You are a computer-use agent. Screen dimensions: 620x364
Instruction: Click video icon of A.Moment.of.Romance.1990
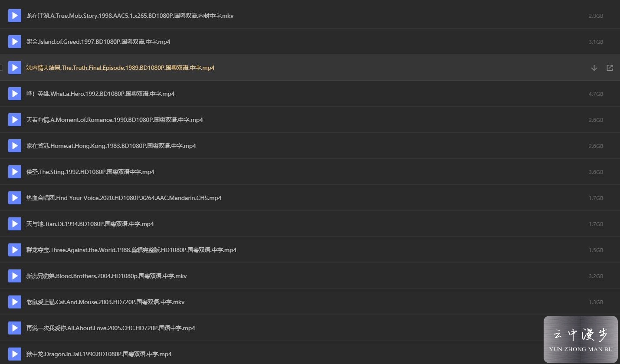click(x=15, y=120)
